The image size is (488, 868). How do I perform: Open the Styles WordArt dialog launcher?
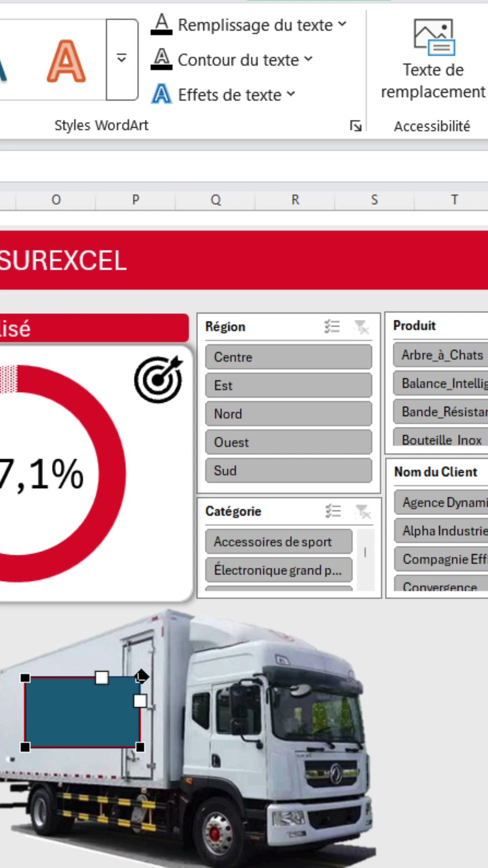tap(356, 126)
